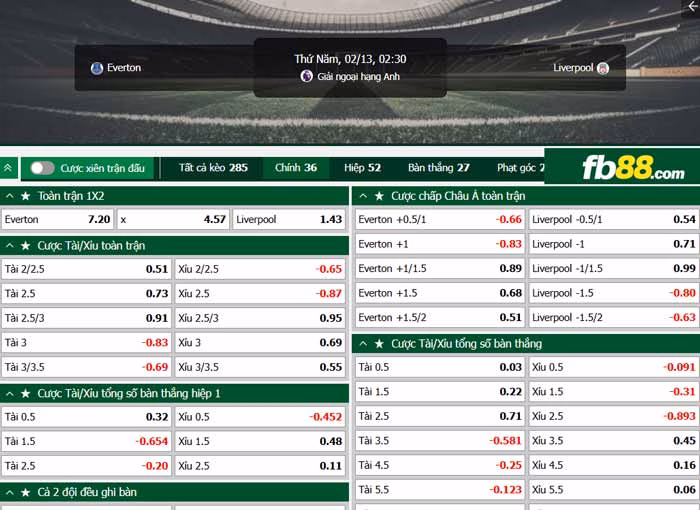Click the Premier League logo icon
The width and height of the screenshot is (700, 510).
click(x=307, y=76)
